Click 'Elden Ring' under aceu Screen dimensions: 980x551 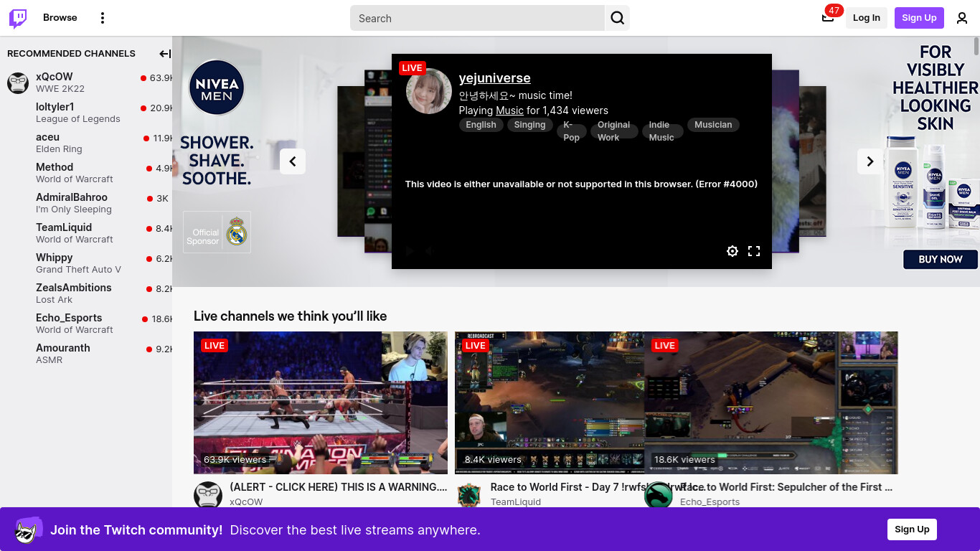(59, 149)
